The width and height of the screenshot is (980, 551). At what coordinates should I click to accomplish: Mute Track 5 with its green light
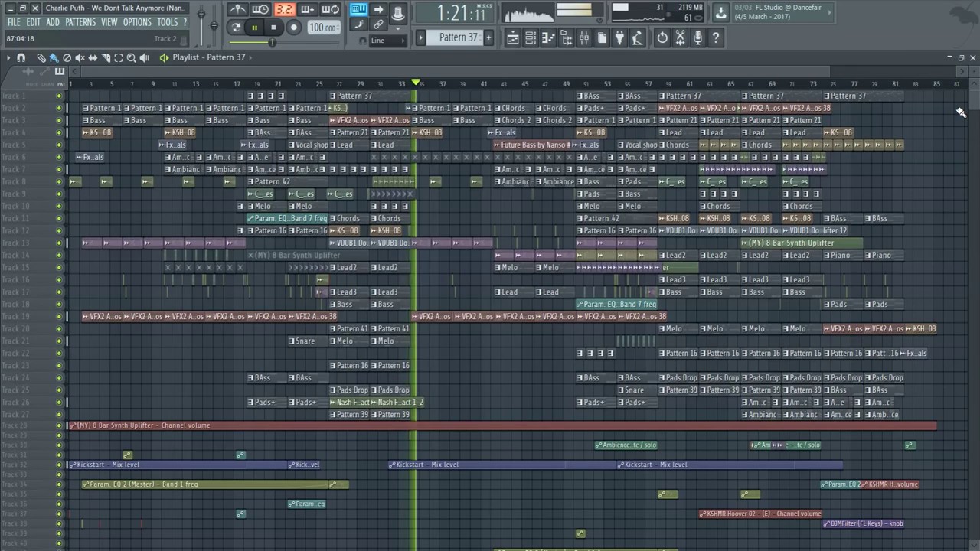59,145
